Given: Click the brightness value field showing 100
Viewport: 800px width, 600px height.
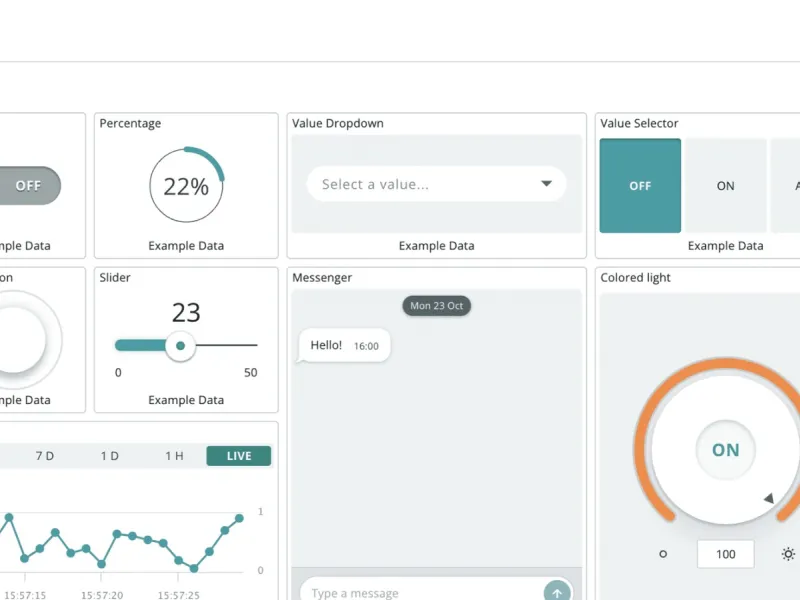Looking at the screenshot, I should [726, 554].
